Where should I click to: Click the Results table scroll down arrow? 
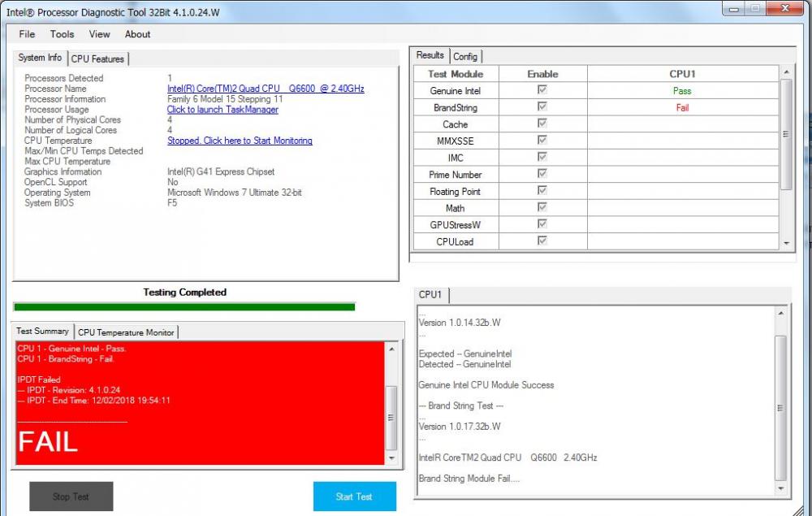pos(786,243)
